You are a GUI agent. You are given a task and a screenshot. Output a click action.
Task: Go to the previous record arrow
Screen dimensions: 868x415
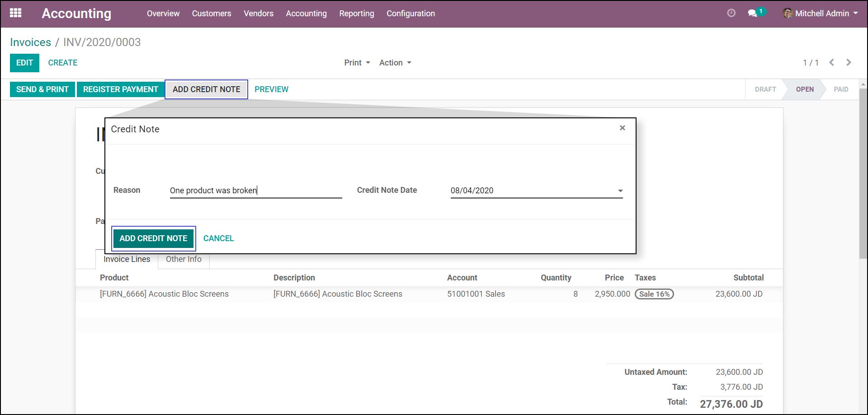pyautogui.click(x=831, y=62)
